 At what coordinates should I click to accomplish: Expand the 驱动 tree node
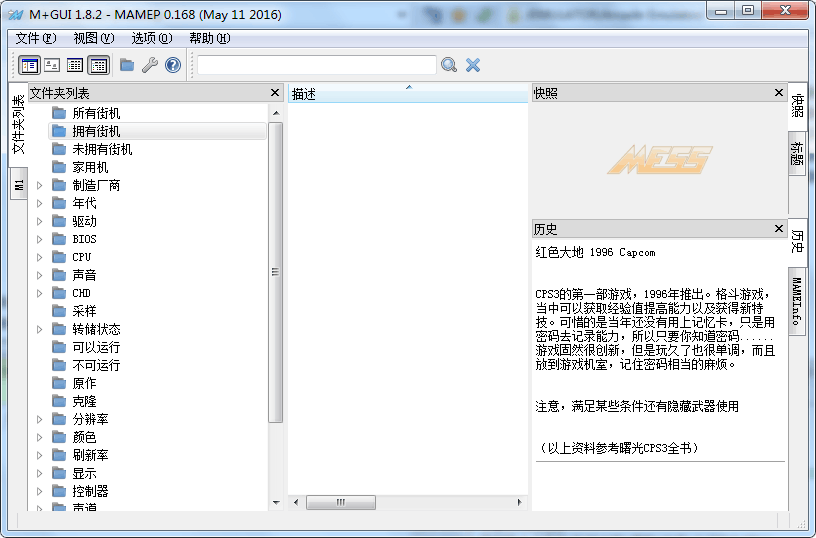(x=40, y=221)
